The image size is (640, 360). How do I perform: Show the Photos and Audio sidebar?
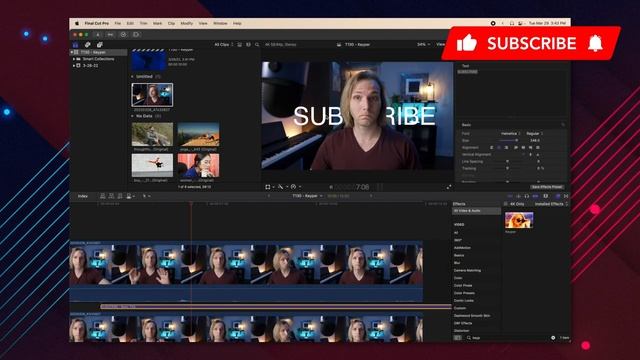87,44
